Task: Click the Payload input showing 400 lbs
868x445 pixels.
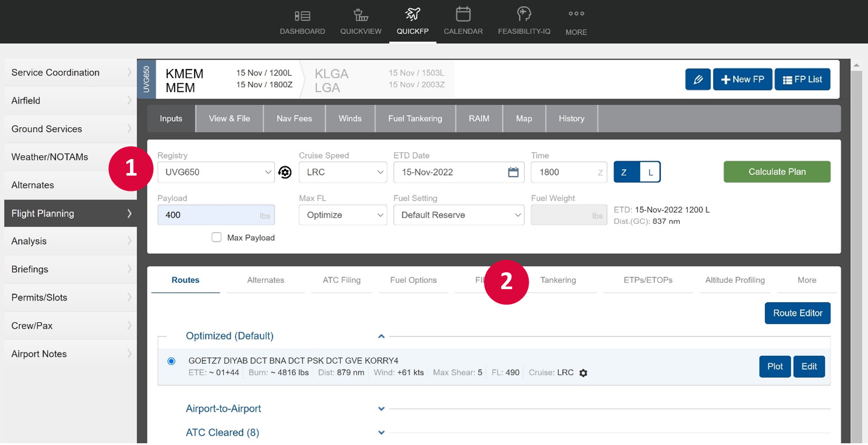Action: [x=216, y=215]
